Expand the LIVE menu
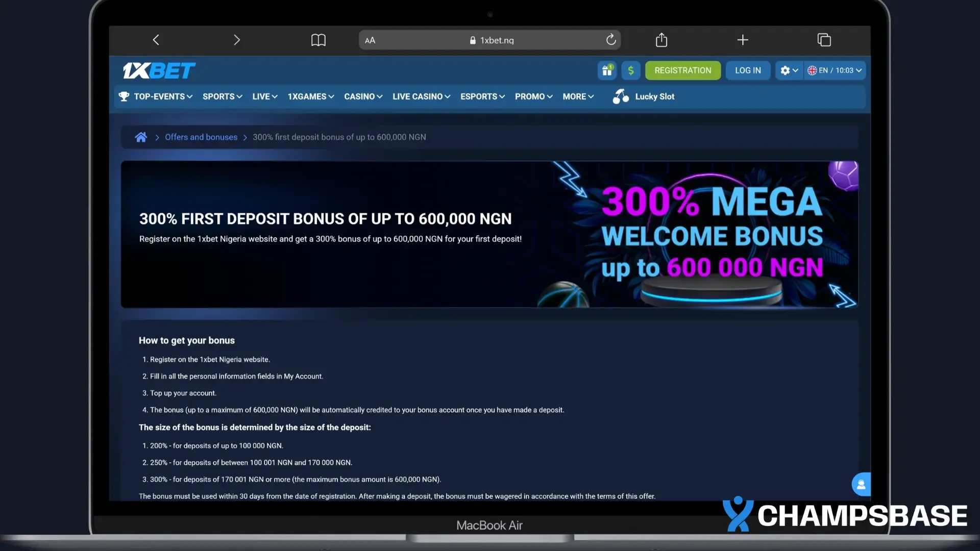This screenshot has width=980, height=551. coord(265,96)
